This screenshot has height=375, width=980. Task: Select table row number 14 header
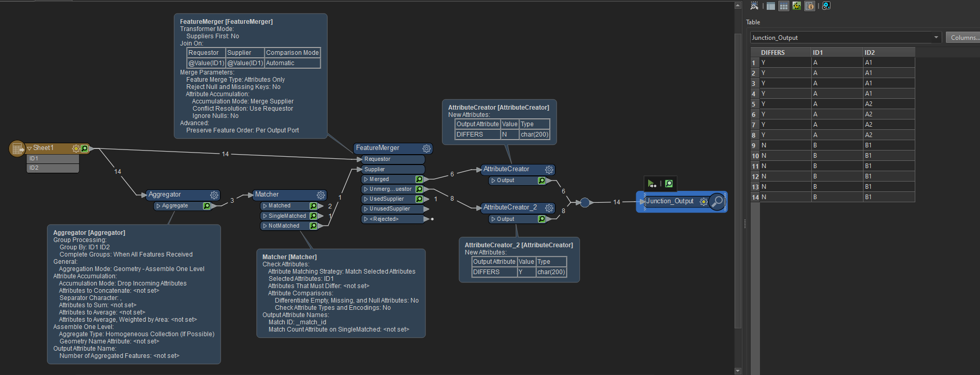755,197
